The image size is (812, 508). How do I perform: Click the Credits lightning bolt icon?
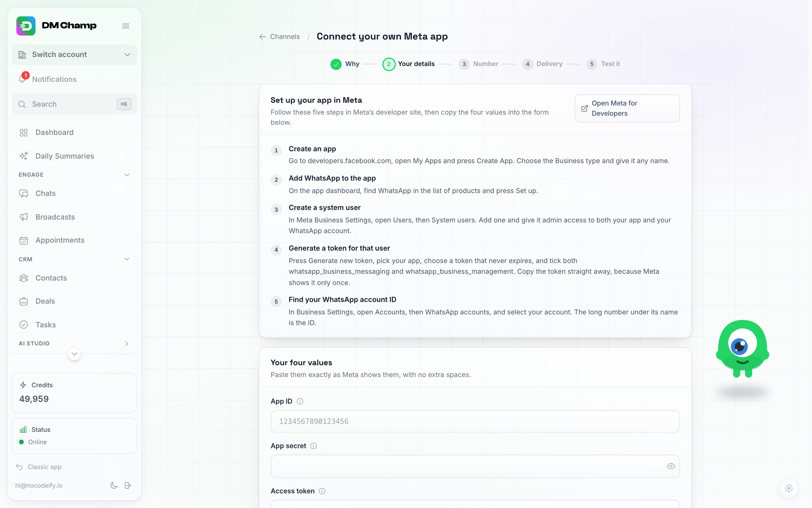[23, 385]
